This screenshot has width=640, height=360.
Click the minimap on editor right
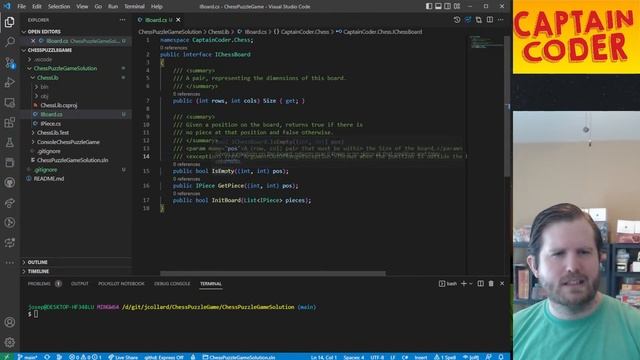click(x=486, y=42)
